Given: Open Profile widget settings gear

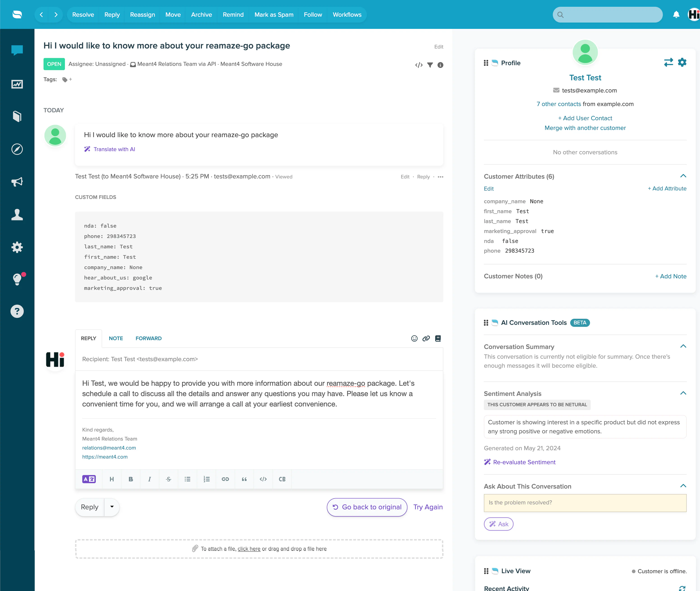Looking at the screenshot, I should click(682, 62).
